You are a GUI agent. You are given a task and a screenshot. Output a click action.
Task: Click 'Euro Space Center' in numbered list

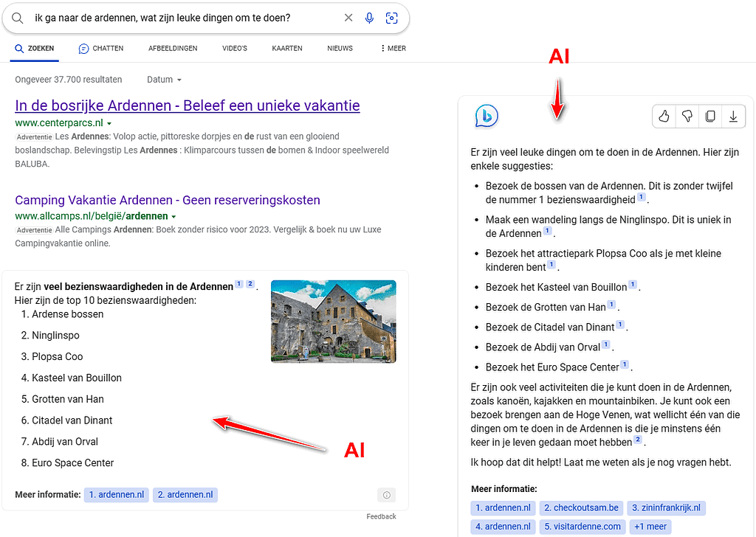click(x=73, y=462)
